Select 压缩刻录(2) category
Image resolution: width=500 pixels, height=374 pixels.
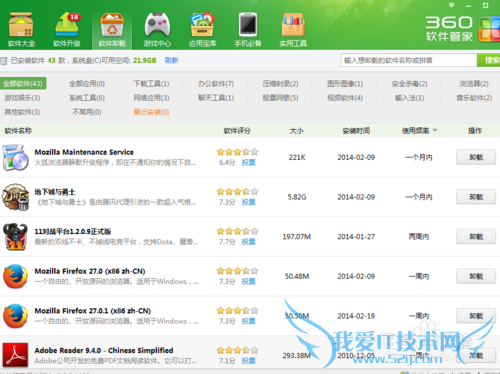(280, 83)
